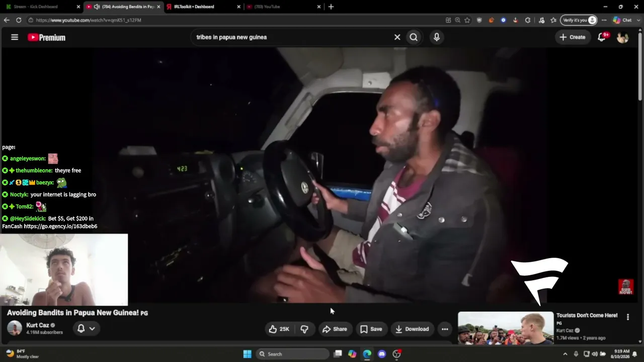This screenshot has height=362, width=644.
Task: Add this page to favorites star
Action: [x=467, y=20]
